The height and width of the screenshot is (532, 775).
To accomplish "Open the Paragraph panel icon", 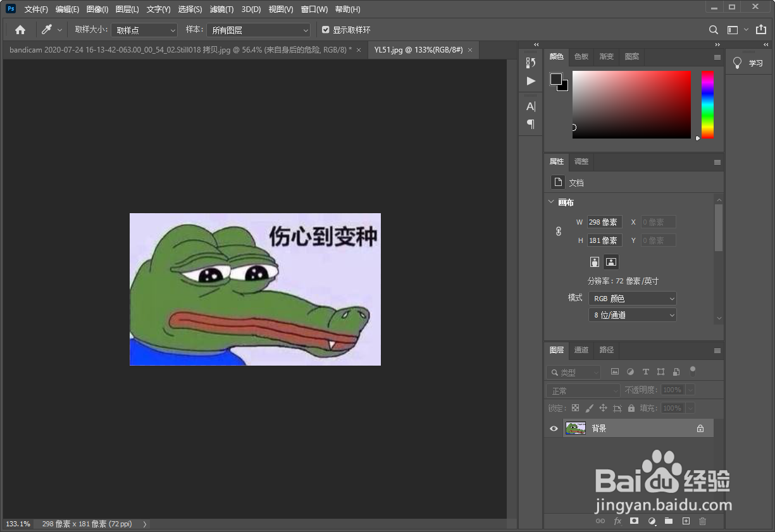I will pyautogui.click(x=531, y=124).
